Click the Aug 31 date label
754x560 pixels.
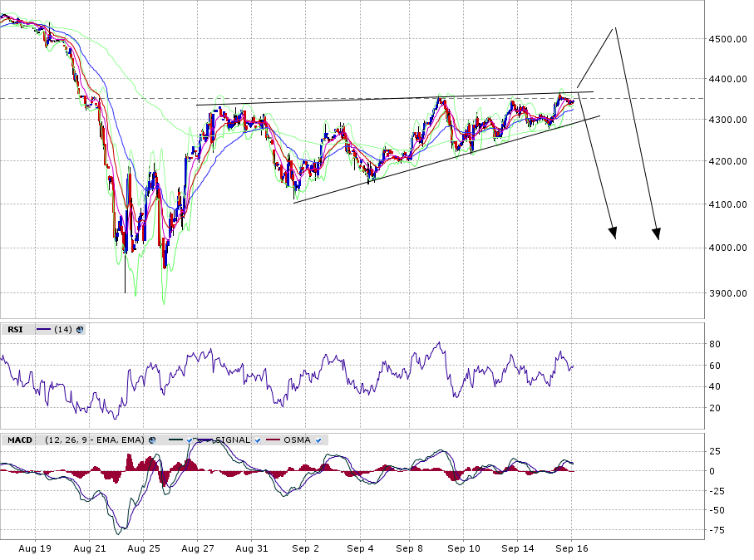pos(252,548)
